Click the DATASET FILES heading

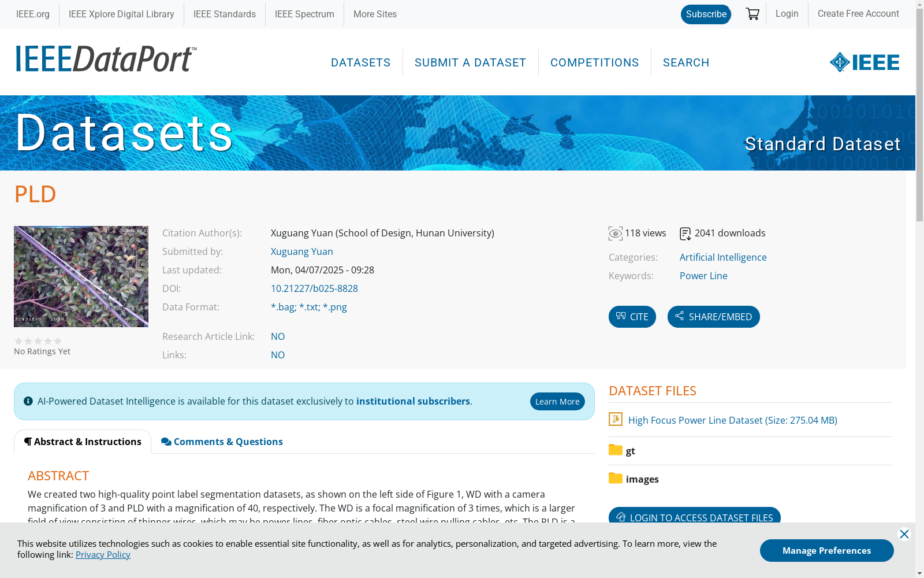653,391
